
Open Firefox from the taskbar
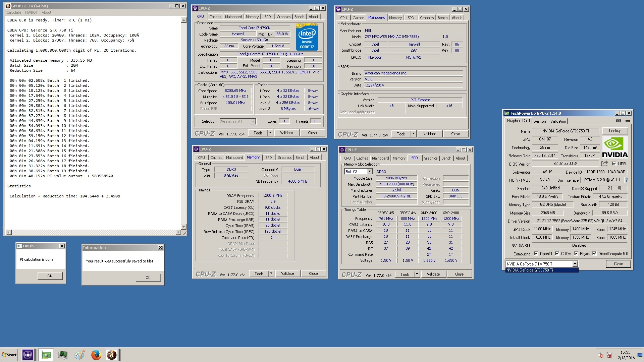96,355
